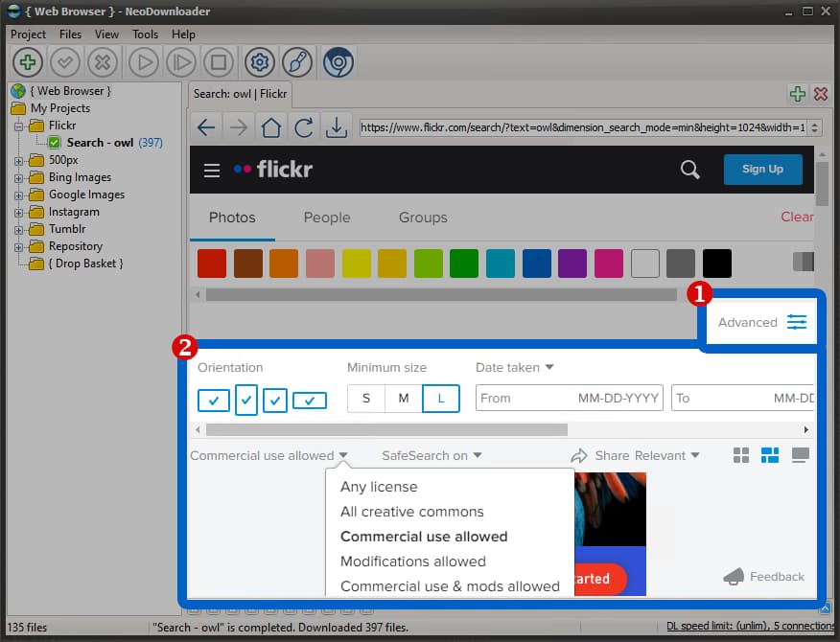The image size is (840, 642).
Task: Switch to single photo view layout icon
Action: pos(800,455)
